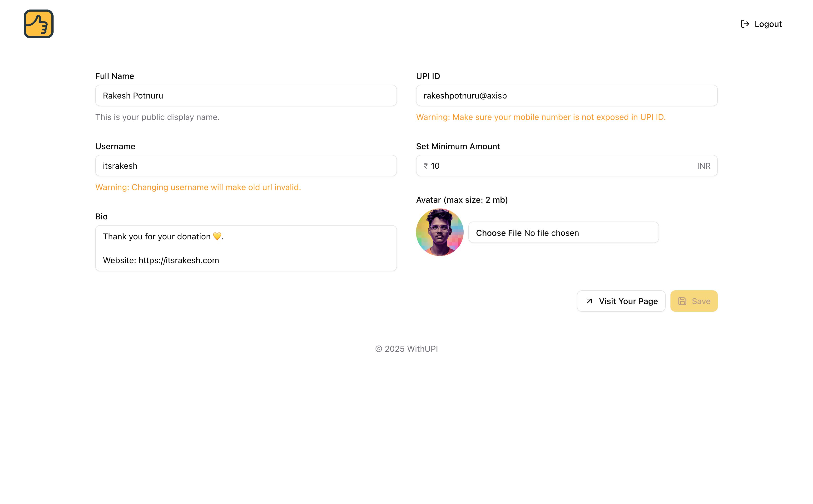Viewport: 813px width, 504px height.
Task: Click the WithUPI thumbs-up logo
Action: pyautogui.click(x=39, y=24)
